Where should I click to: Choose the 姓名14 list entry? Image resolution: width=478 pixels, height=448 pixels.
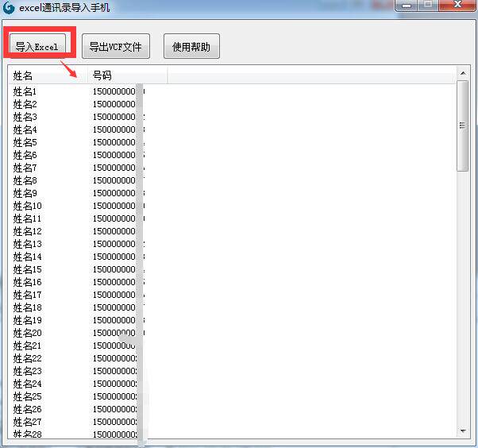coord(28,257)
